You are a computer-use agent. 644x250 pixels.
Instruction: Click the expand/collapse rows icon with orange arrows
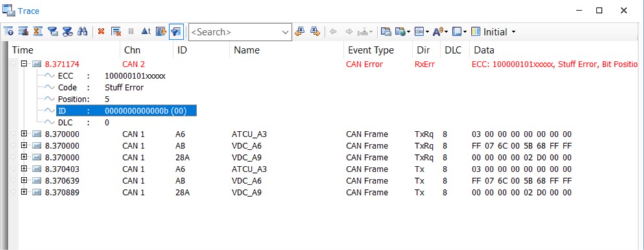[x=38, y=32]
